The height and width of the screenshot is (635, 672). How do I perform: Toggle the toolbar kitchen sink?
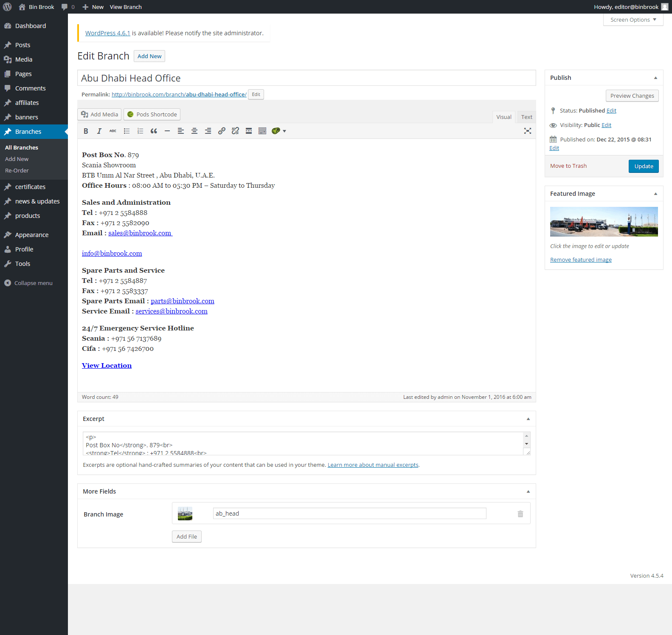[262, 131]
